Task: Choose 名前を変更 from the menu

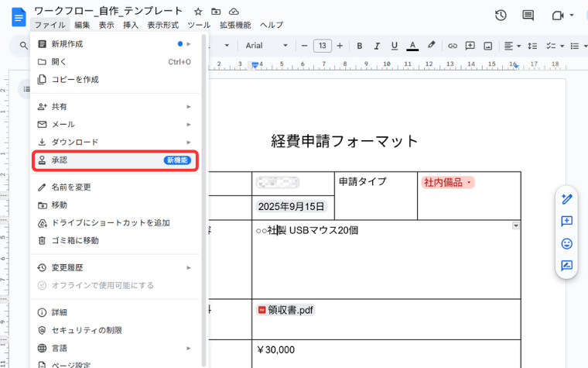Action: pyautogui.click(x=115, y=187)
